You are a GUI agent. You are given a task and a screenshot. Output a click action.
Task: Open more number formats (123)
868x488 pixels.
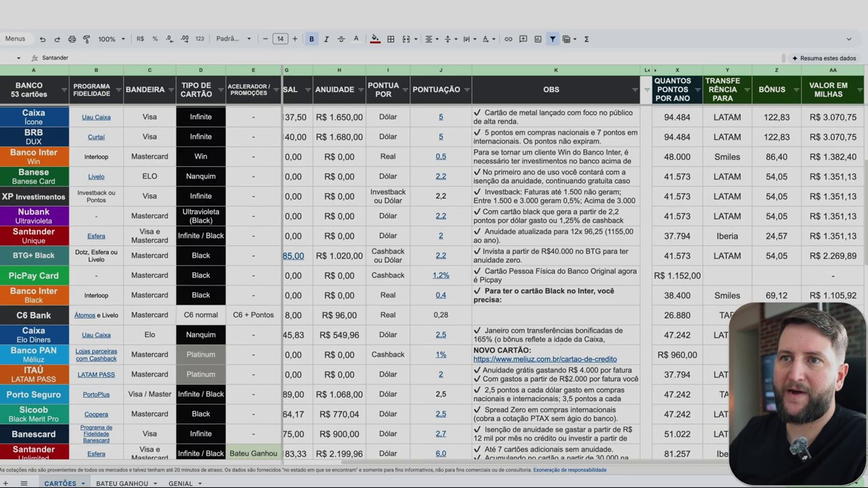coord(199,39)
